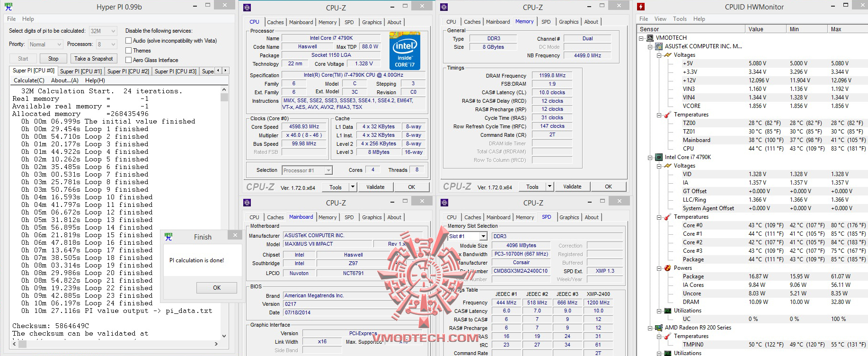
Task: Open Graphics tab in CPU-Z Memory Timings window
Action: click(568, 22)
